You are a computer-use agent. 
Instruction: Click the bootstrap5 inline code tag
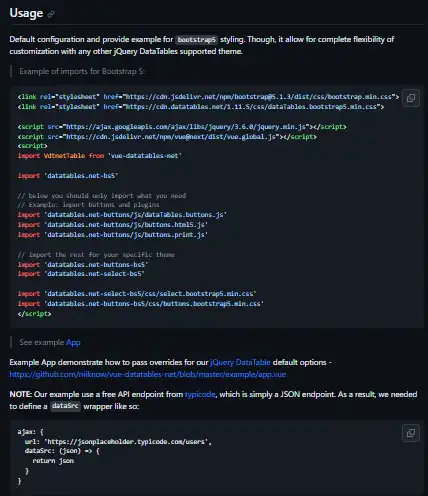tap(197, 40)
